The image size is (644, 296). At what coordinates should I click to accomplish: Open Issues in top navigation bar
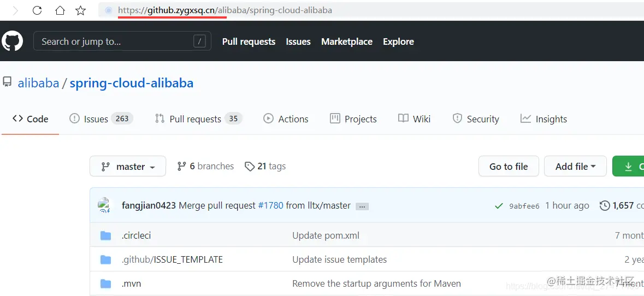pyautogui.click(x=298, y=42)
